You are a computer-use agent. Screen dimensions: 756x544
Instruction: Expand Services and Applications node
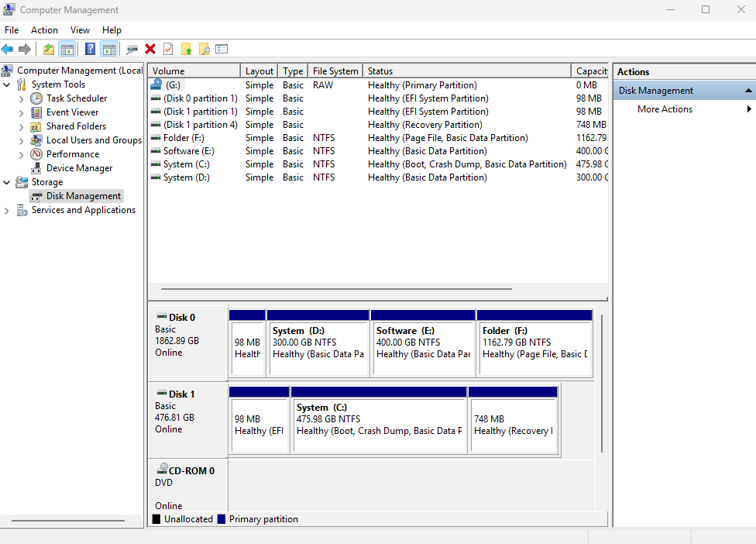[x=8, y=210]
